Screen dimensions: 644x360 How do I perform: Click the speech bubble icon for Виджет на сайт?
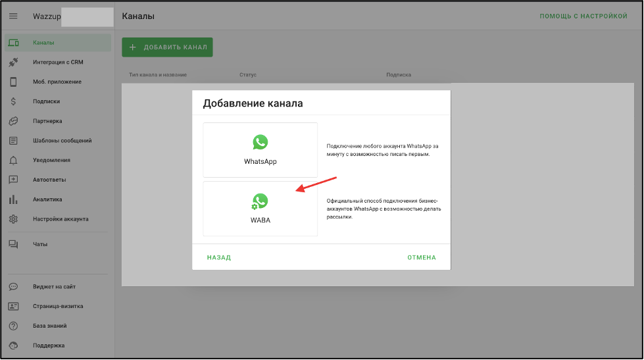coord(13,286)
